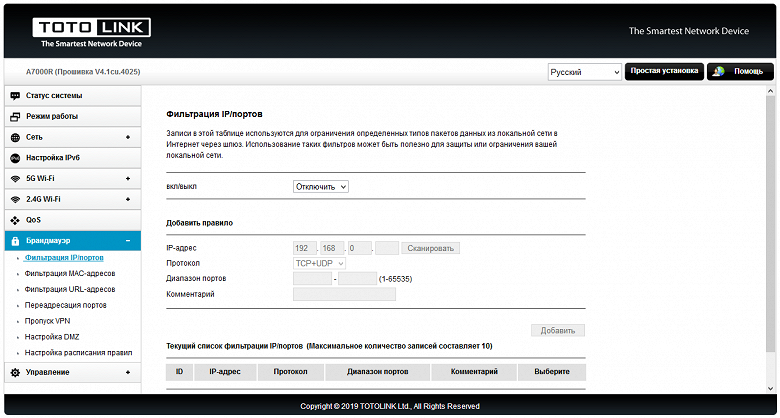Click the Помощь help button
The image size is (780, 418).
tap(740, 72)
